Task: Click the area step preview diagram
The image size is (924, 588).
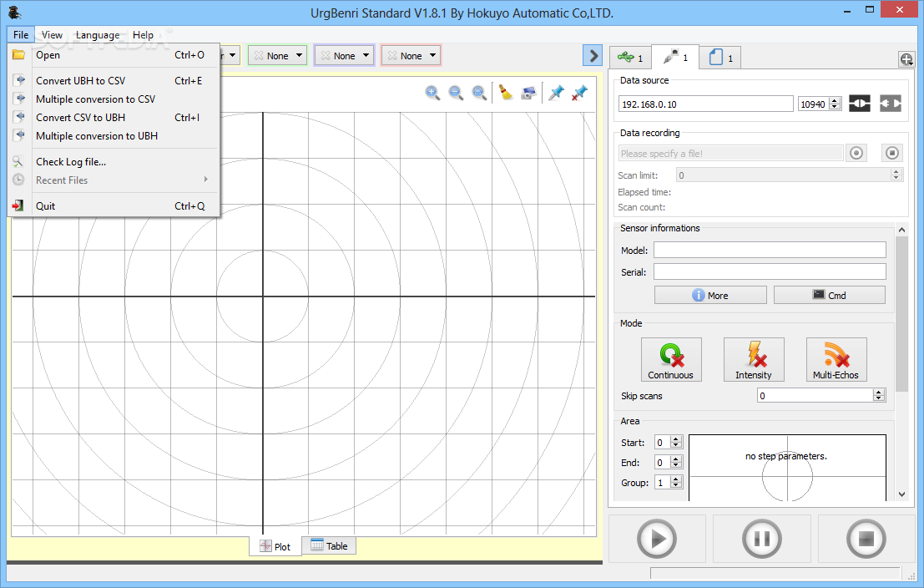Action: (787, 468)
